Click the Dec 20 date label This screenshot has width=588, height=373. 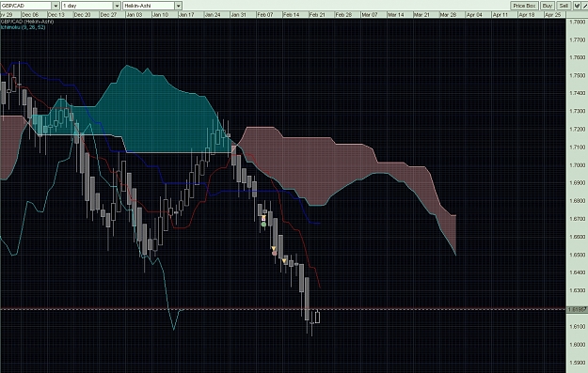[x=82, y=15]
